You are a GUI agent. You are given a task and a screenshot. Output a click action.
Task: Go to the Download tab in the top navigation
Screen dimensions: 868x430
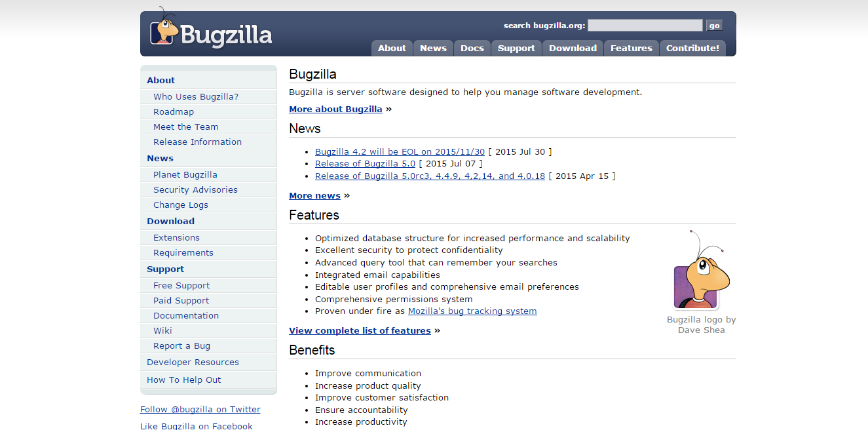click(573, 48)
